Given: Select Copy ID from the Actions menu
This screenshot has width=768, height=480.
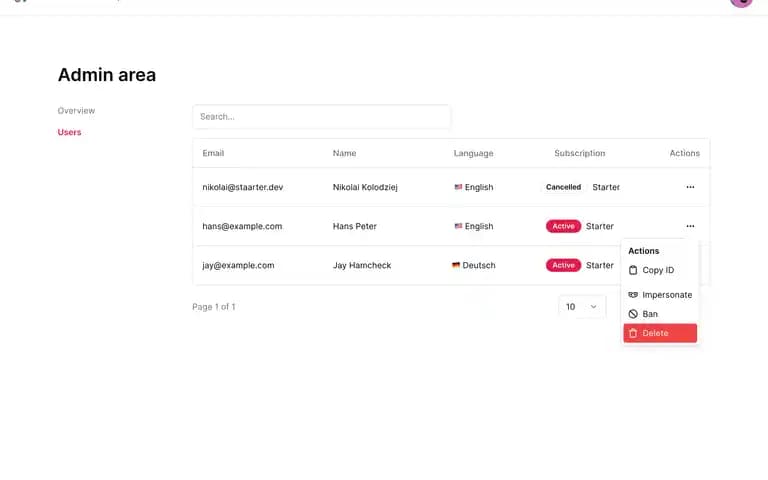Looking at the screenshot, I should (x=660, y=270).
